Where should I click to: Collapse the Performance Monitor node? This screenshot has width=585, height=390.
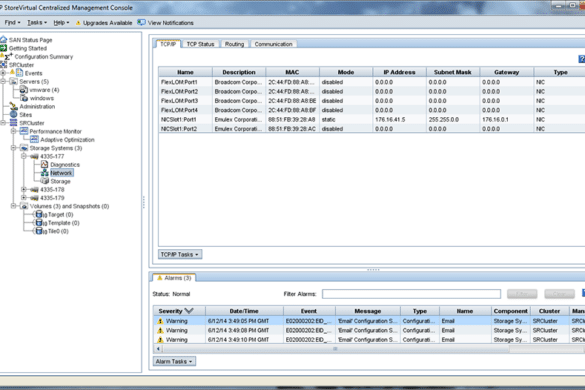point(13,131)
